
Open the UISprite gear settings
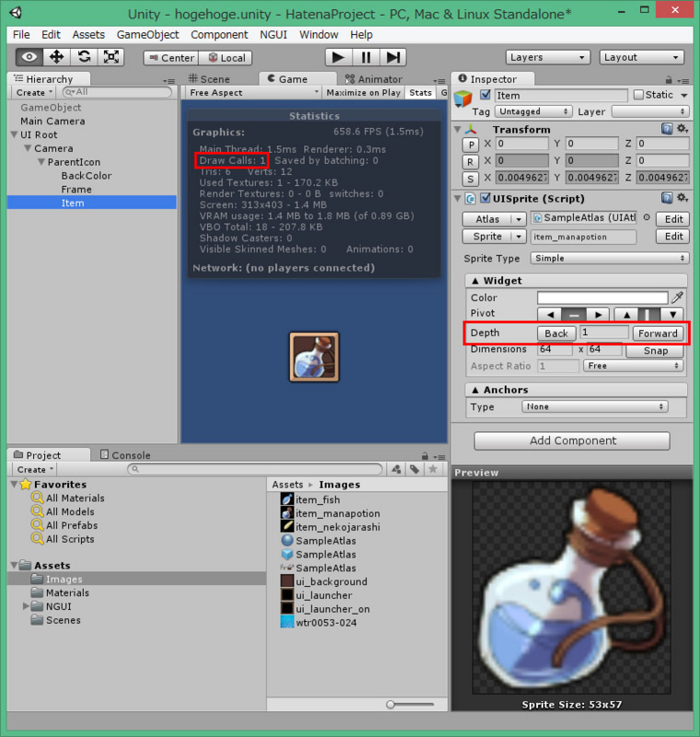click(x=682, y=198)
